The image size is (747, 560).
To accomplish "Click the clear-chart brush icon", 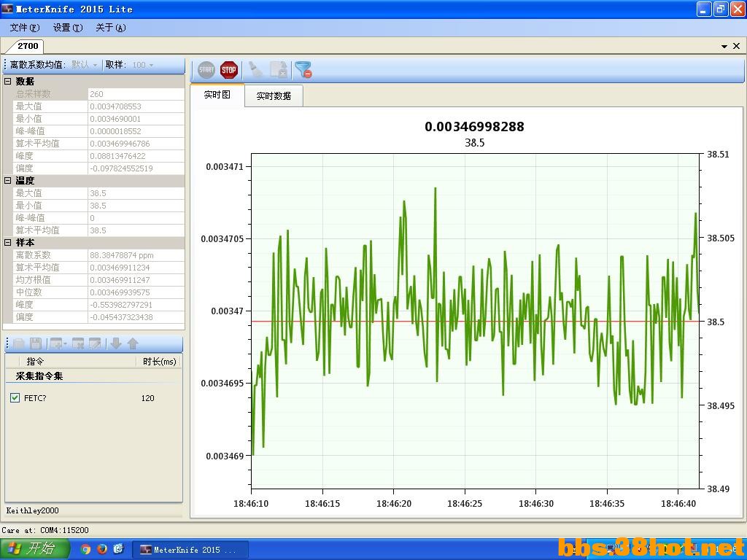I will (x=256, y=70).
